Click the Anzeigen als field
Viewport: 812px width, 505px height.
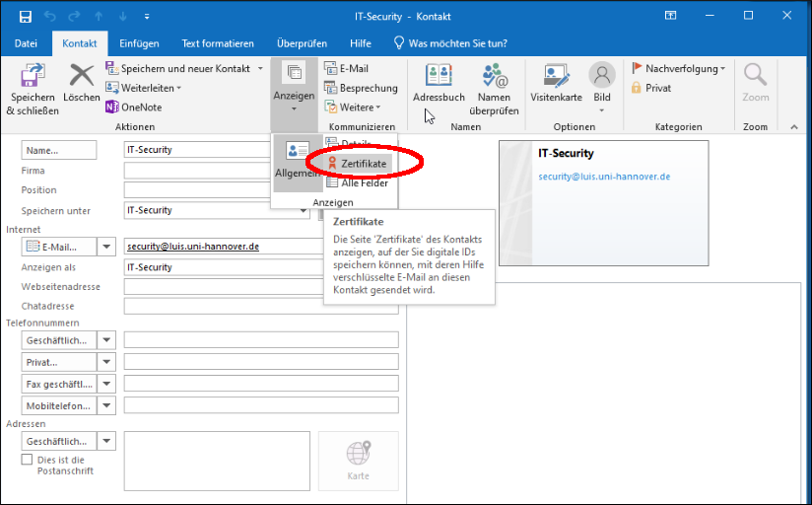click(224, 267)
